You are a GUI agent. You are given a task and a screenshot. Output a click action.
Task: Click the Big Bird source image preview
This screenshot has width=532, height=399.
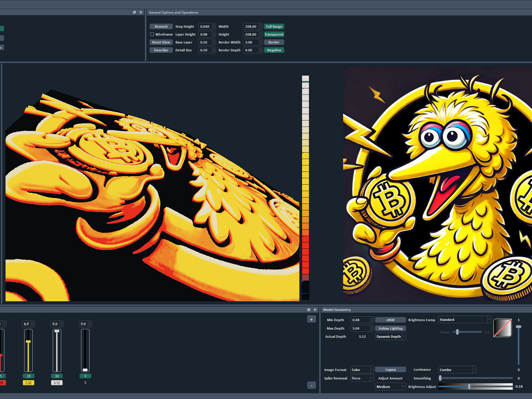pyautogui.click(x=438, y=184)
